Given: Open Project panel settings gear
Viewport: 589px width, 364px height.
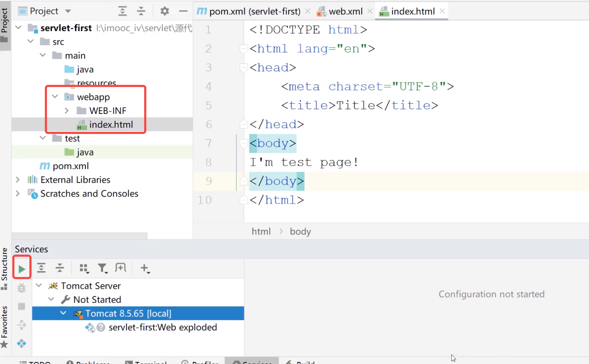Looking at the screenshot, I should pyautogui.click(x=164, y=11).
